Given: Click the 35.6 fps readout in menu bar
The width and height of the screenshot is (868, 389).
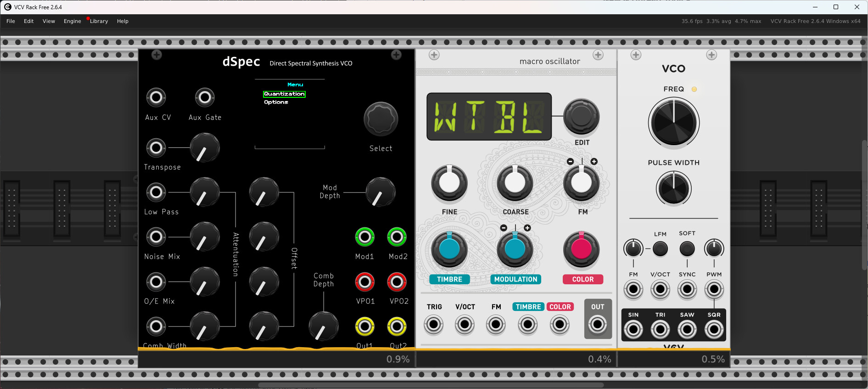Looking at the screenshot, I should [x=692, y=21].
